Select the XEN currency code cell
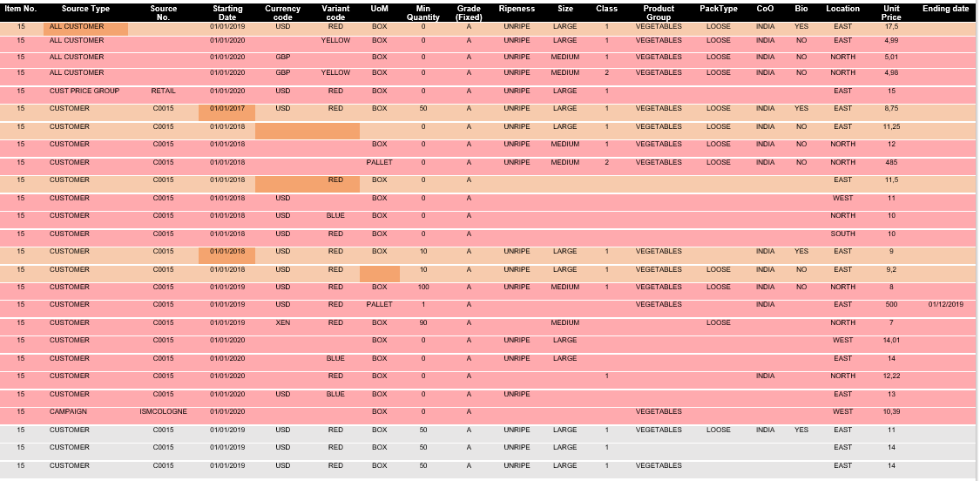Viewport: 980px width, 481px height. click(283, 322)
